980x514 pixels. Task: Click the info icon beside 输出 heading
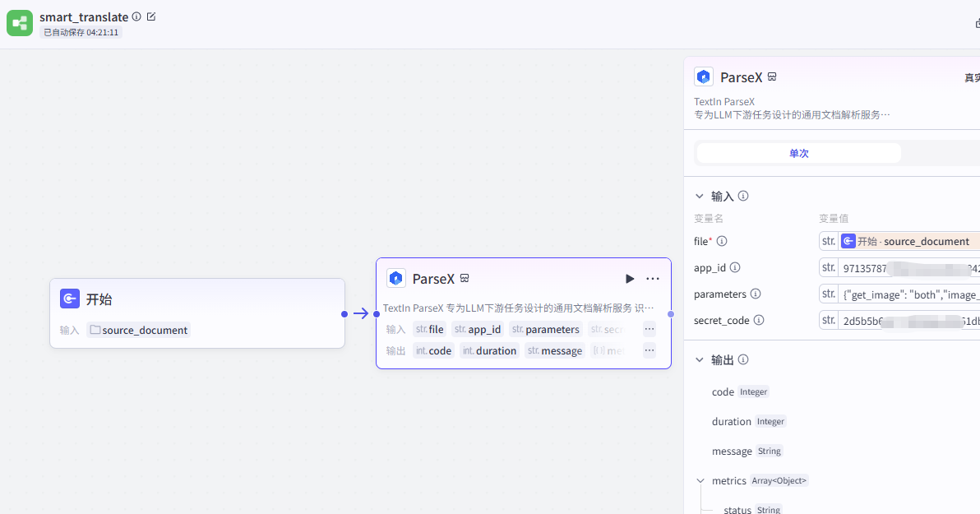743,359
